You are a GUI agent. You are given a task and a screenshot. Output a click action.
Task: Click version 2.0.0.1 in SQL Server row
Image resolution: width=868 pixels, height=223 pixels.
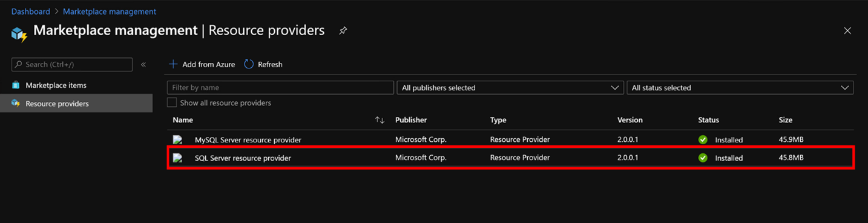[628, 158]
